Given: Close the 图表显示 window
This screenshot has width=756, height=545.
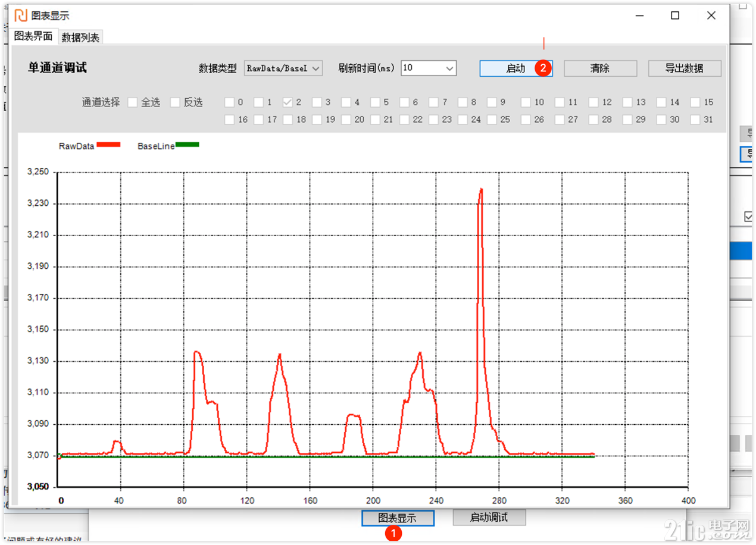Looking at the screenshot, I should pyautogui.click(x=711, y=16).
